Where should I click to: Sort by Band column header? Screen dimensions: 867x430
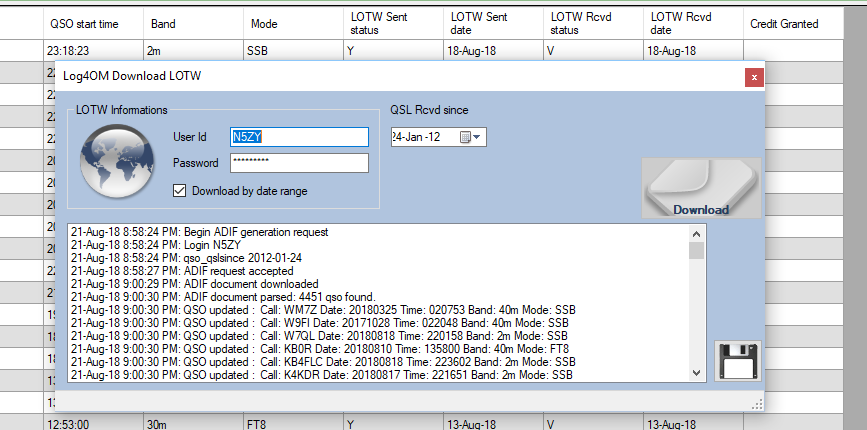194,24
